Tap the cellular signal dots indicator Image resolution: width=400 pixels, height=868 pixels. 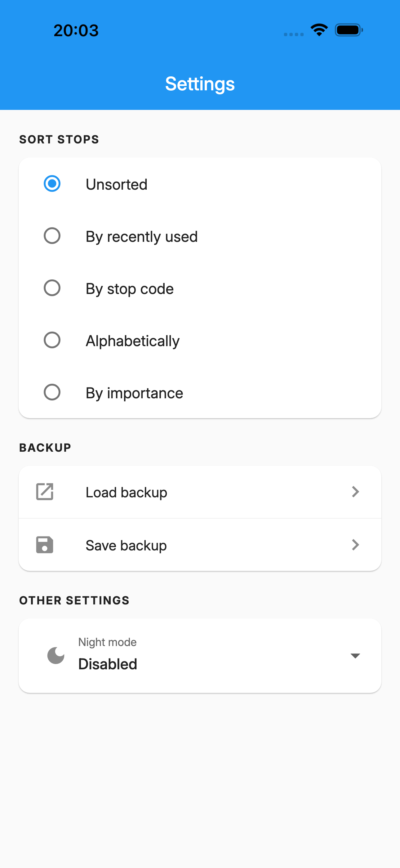[294, 34]
